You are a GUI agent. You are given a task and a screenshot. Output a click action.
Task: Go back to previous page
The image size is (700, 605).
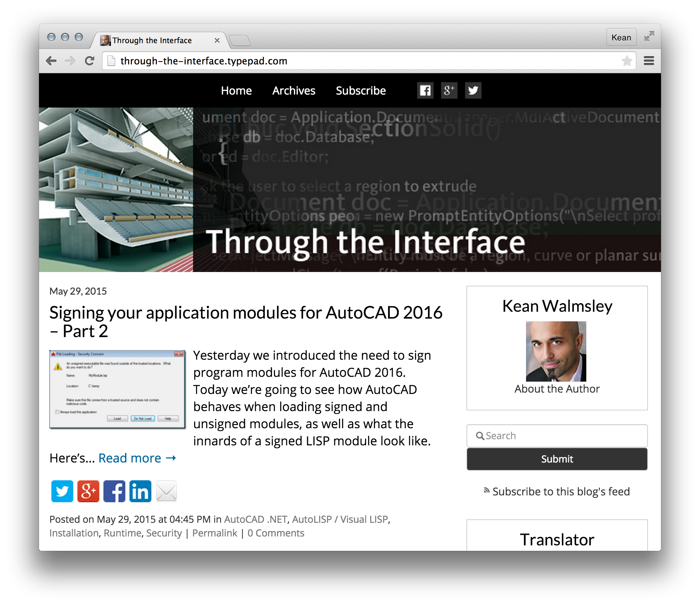pyautogui.click(x=51, y=61)
